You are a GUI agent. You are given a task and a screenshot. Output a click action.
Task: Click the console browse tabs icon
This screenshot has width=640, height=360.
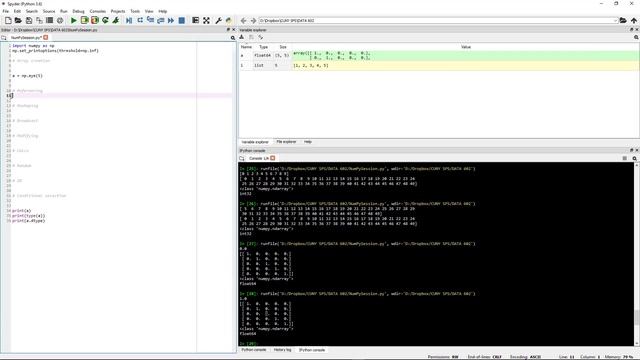point(242,158)
